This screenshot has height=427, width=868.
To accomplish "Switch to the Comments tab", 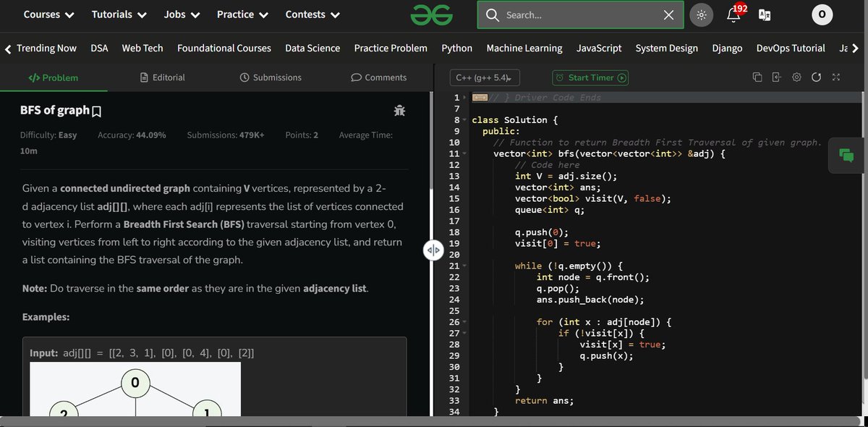I will [x=378, y=77].
